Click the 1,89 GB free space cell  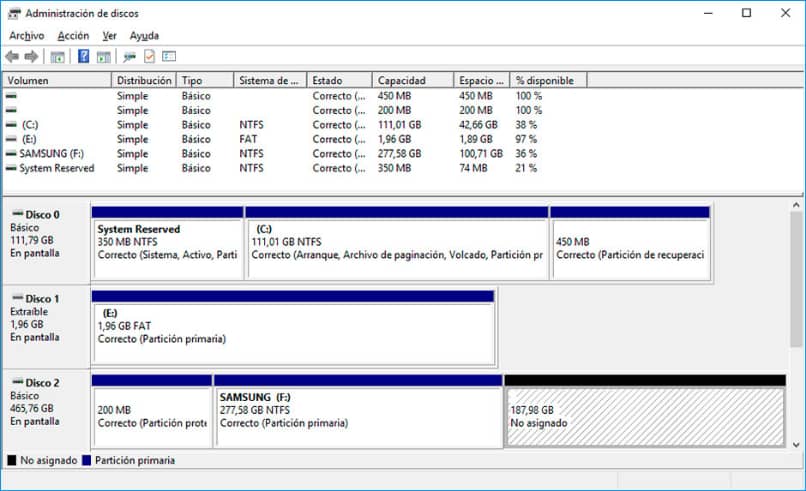pyautogui.click(x=475, y=139)
